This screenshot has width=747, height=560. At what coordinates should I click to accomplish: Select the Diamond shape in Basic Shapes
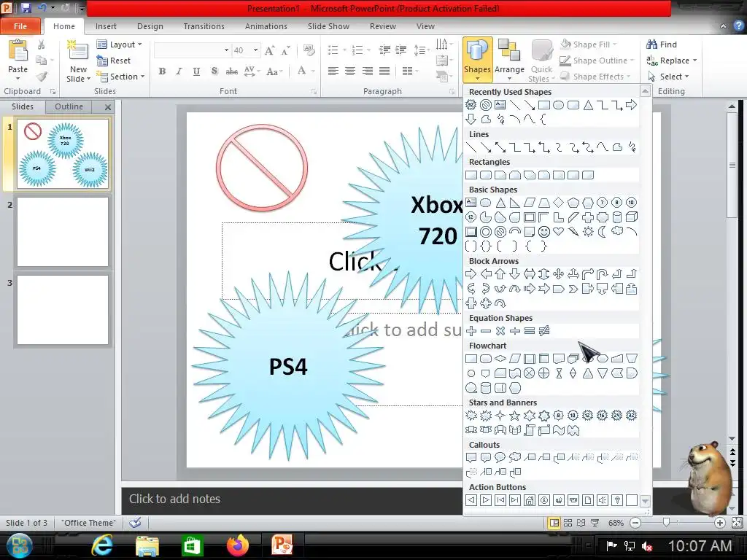[x=558, y=203]
